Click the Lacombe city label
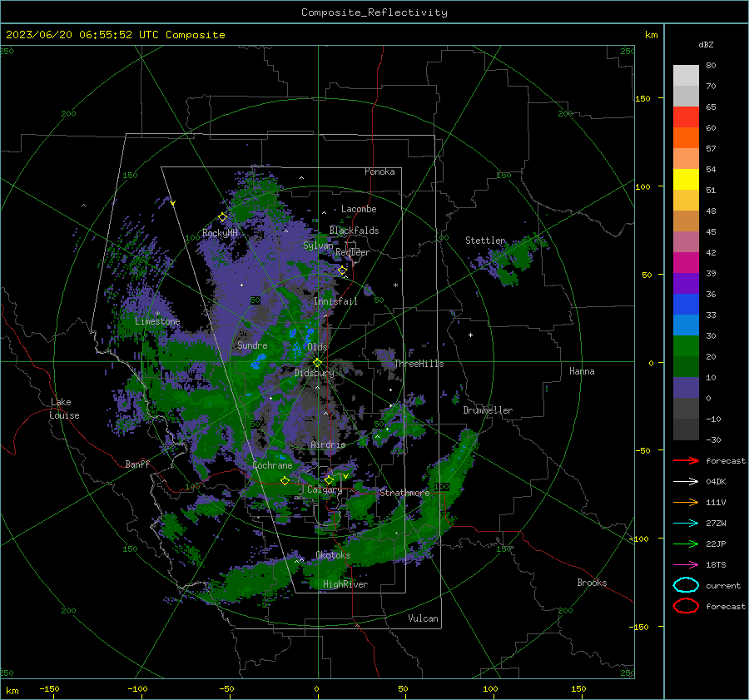 click(359, 209)
